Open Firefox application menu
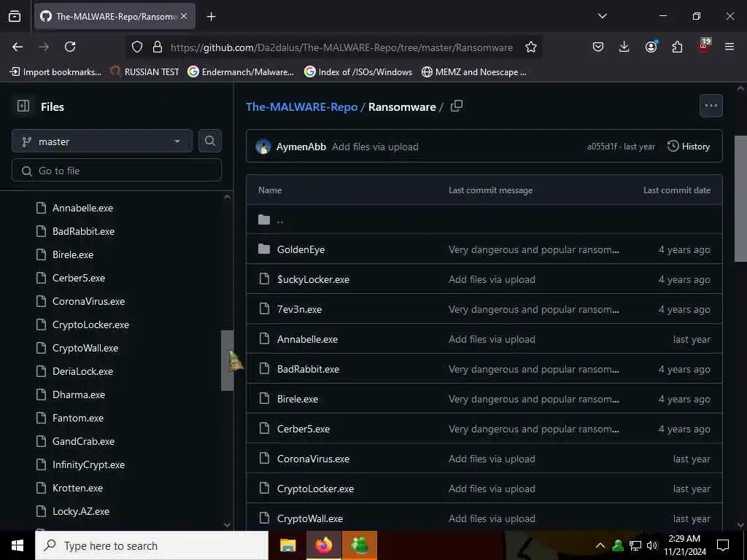Screen dimensions: 747x560 pyautogui.click(x=729, y=47)
